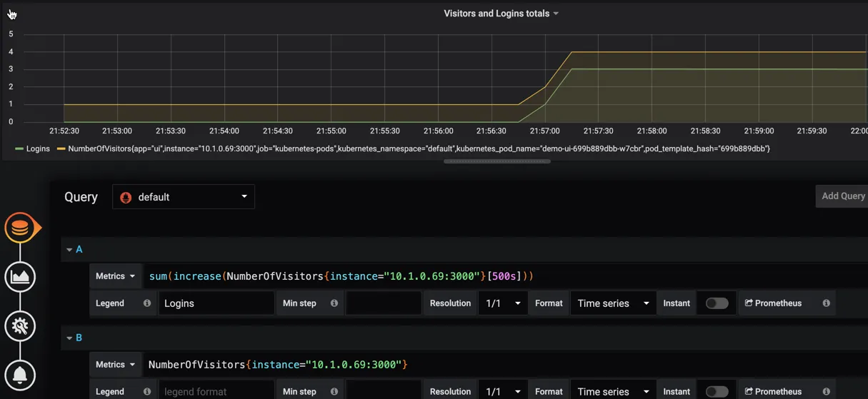Click the Min step field in query A
This screenshot has width=868, height=399.
pos(384,303)
